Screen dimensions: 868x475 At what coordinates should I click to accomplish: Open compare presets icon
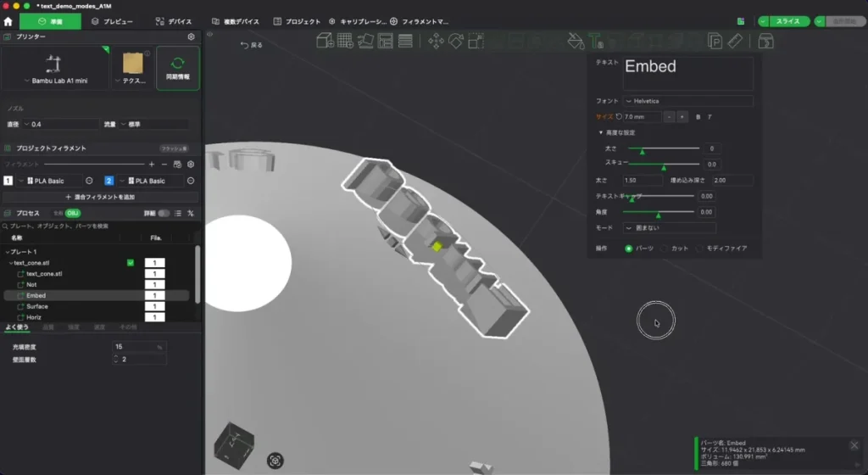point(191,213)
